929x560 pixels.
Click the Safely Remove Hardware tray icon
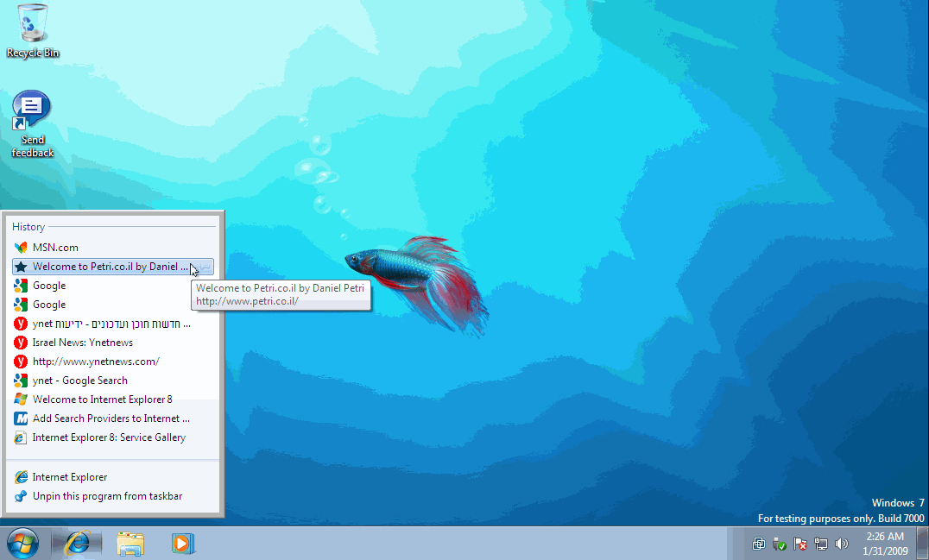(x=779, y=544)
